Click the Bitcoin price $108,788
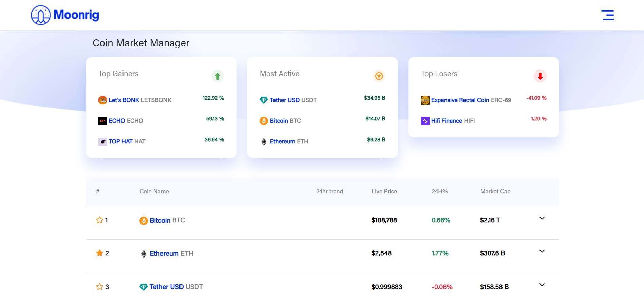644x308 pixels. [x=384, y=220]
